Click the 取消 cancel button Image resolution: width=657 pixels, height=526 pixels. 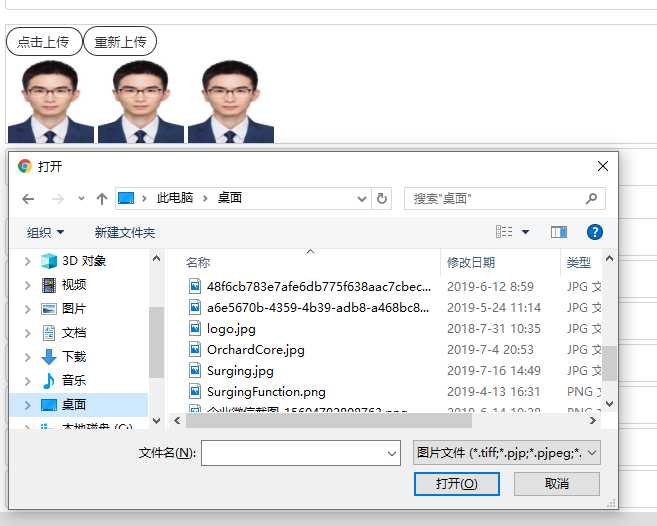[x=557, y=484]
